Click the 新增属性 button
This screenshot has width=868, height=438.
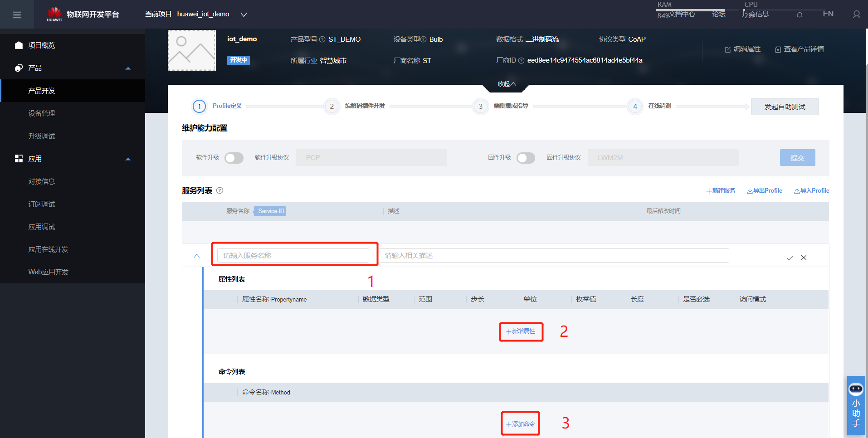(x=521, y=331)
